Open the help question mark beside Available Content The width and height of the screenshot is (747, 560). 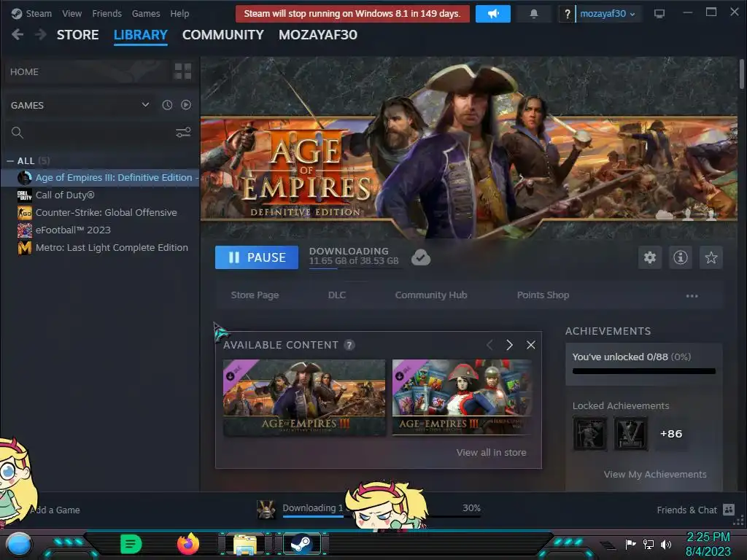pos(349,345)
